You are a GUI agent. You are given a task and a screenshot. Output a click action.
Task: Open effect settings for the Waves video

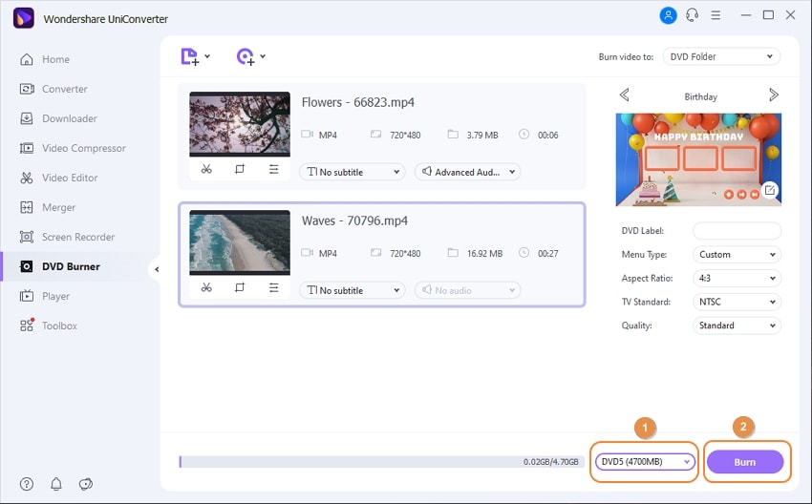[x=273, y=287]
